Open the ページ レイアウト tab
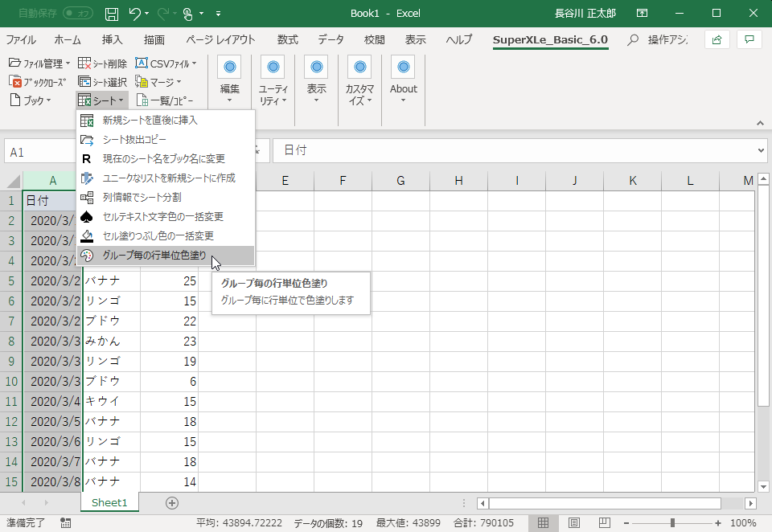The width and height of the screenshot is (772, 532). click(x=220, y=40)
